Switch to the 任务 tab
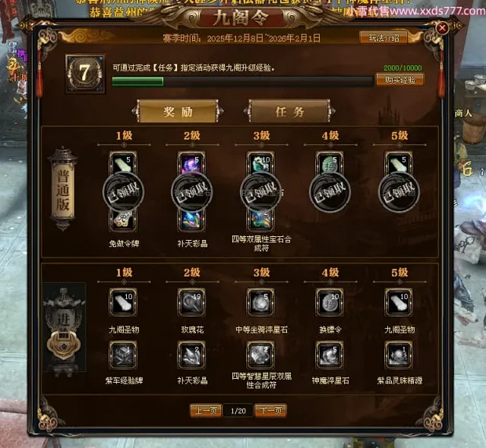 point(290,111)
